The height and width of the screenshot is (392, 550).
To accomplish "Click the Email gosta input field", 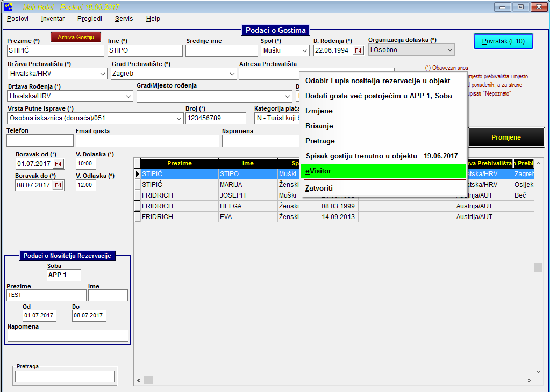I will [147, 141].
